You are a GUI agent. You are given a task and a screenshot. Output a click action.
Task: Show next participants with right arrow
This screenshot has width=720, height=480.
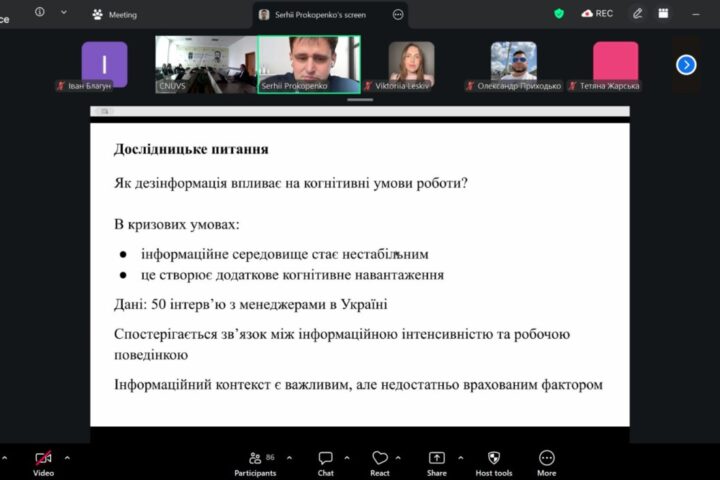(x=686, y=65)
